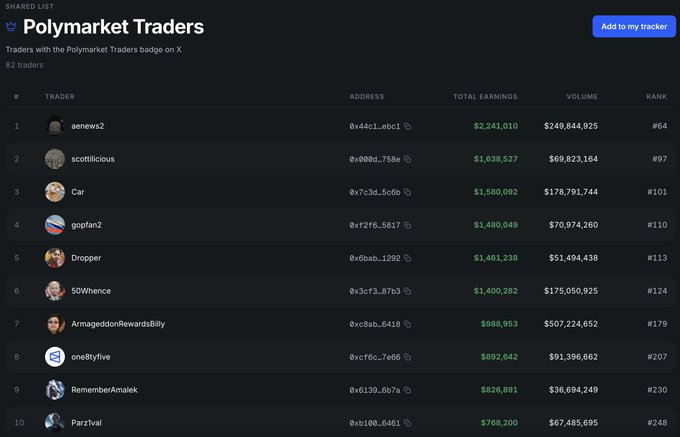The width and height of the screenshot is (680, 437).
Task: Select earnings value $2,241,010
Action: (x=496, y=126)
